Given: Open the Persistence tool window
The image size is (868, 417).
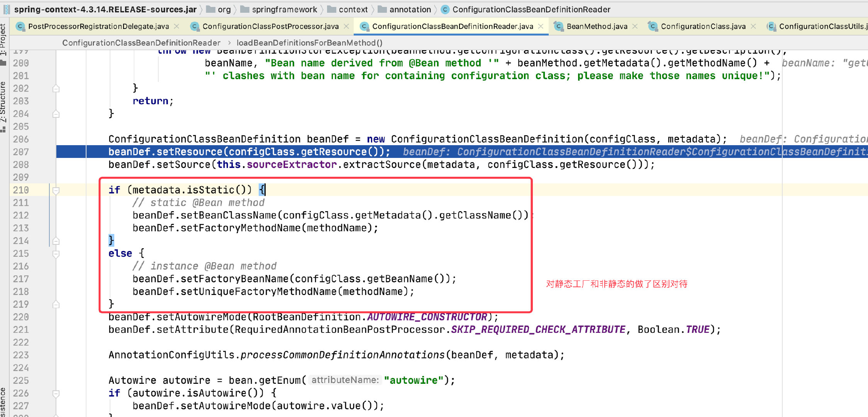Looking at the screenshot, I should pos(3,402).
